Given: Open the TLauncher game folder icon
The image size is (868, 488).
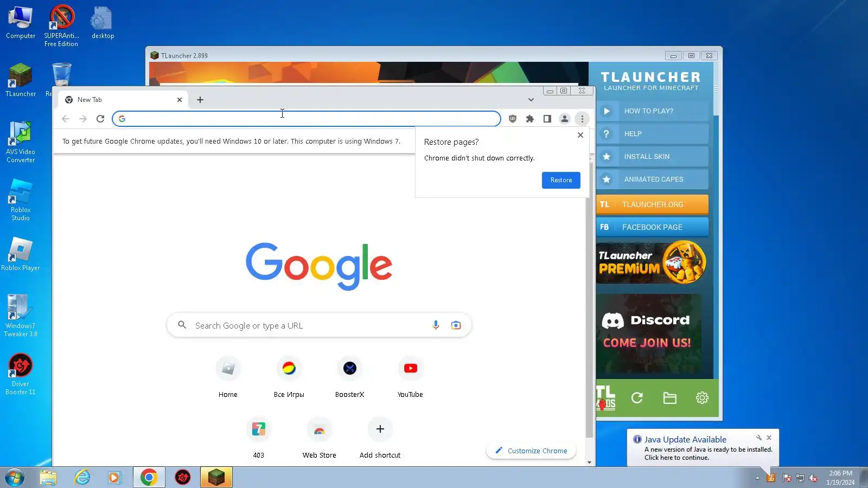Looking at the screenshot, I should (670, 398).
